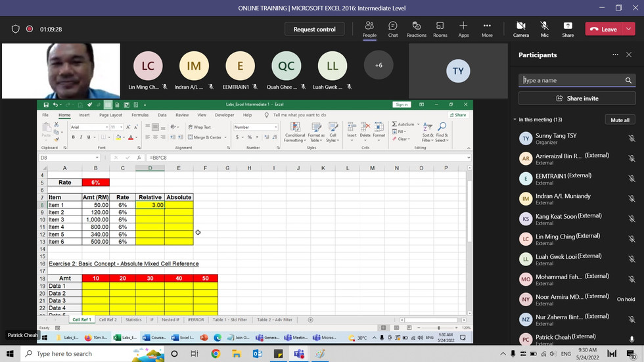This screenshot has height=362, width=644.
Task: Open the Rooms option in meeting toolbar
Action: [440, 29]
